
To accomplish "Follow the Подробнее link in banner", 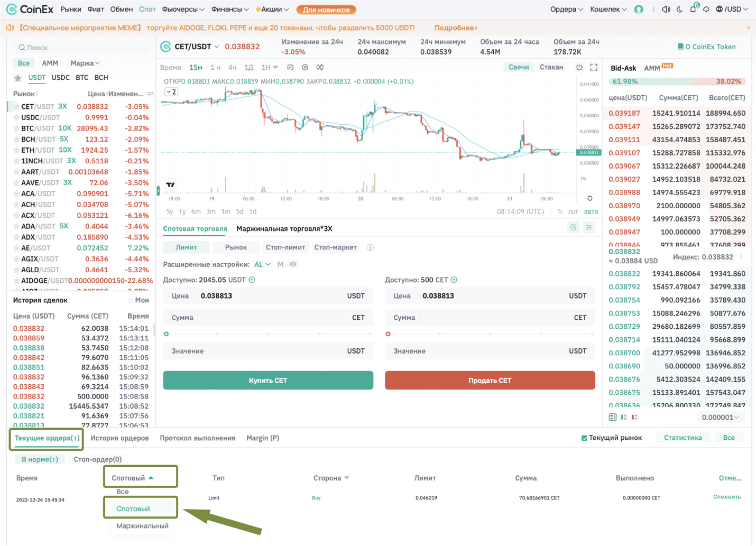I will pyautogui.click(x=456, y=27).
